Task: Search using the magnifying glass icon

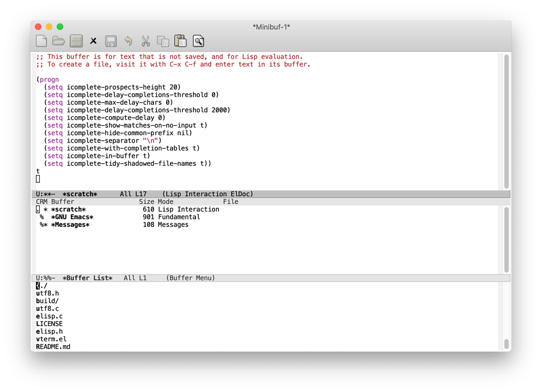Action: [199, 41]
